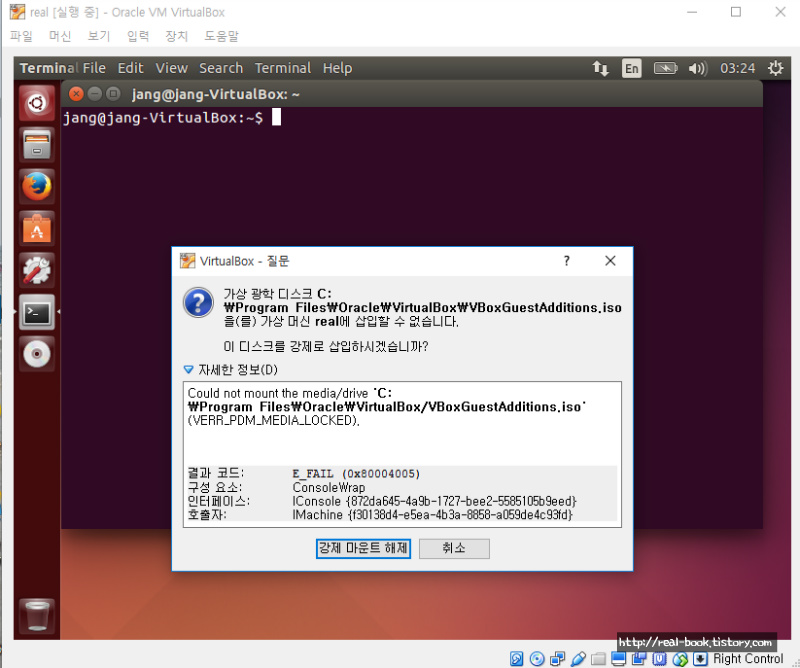Maximize the jang@jang-VirtualBox terminal window

click(113, 94)
